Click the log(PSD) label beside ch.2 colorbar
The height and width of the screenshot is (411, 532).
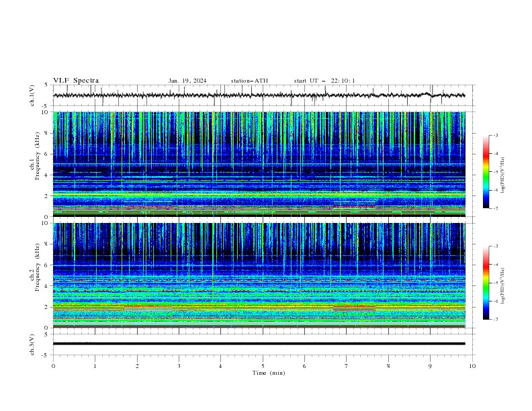pos(503,286)
